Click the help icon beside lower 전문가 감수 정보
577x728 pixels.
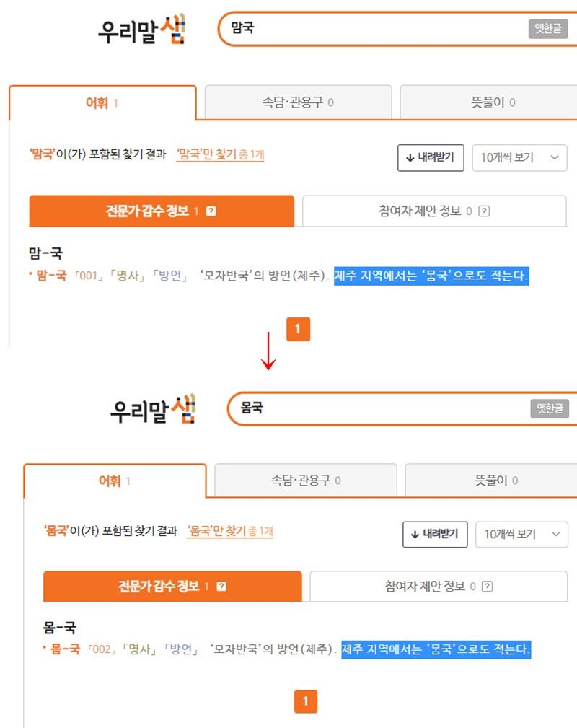point(221,587)
